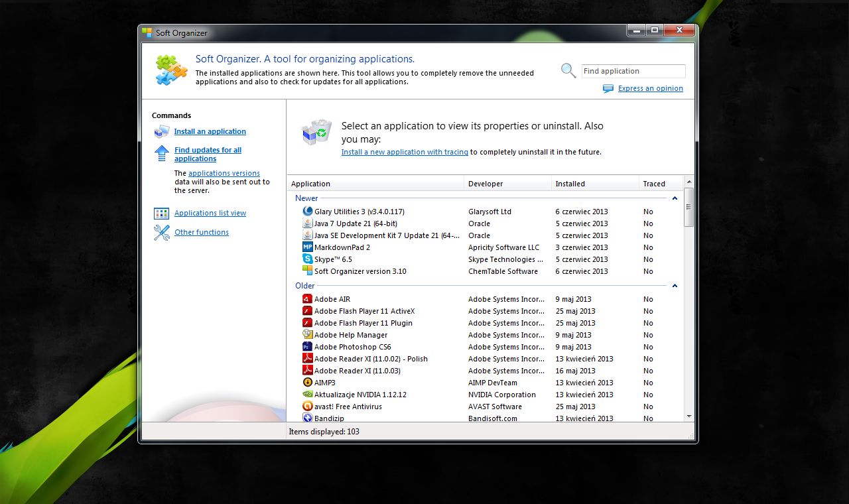Click the Soft Organizer version 3.10 icon
849x504 pixels.
(x=308, y=271)
